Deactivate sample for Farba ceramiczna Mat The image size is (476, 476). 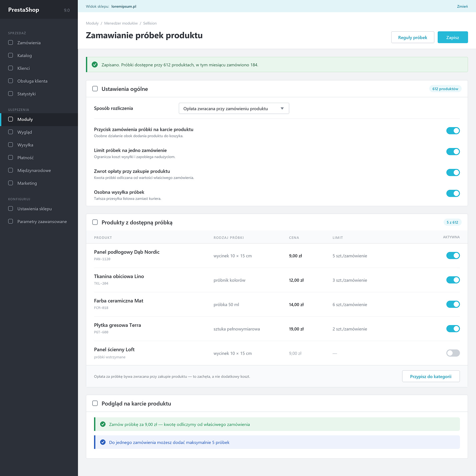453,304
